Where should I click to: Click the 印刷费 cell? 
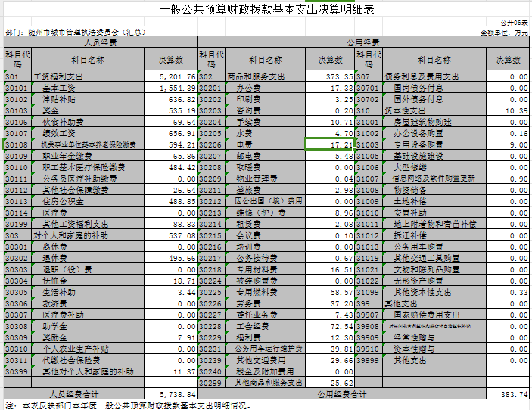point(266,99)
